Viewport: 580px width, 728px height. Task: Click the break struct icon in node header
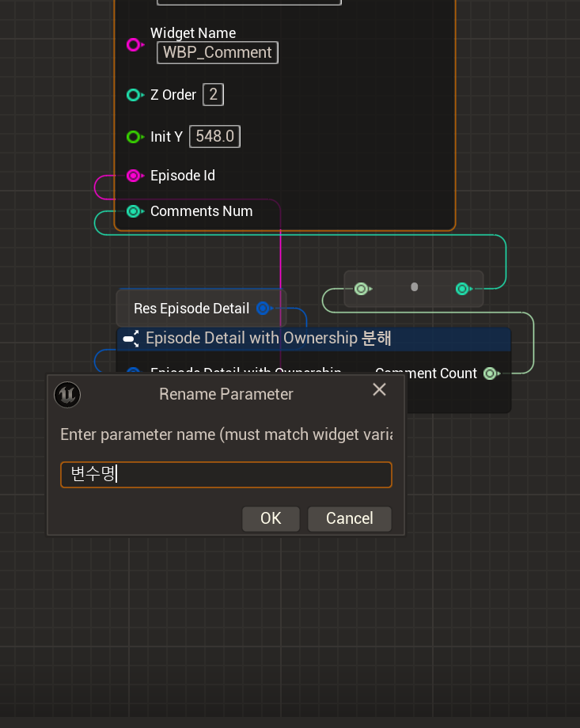pos(131,339)
